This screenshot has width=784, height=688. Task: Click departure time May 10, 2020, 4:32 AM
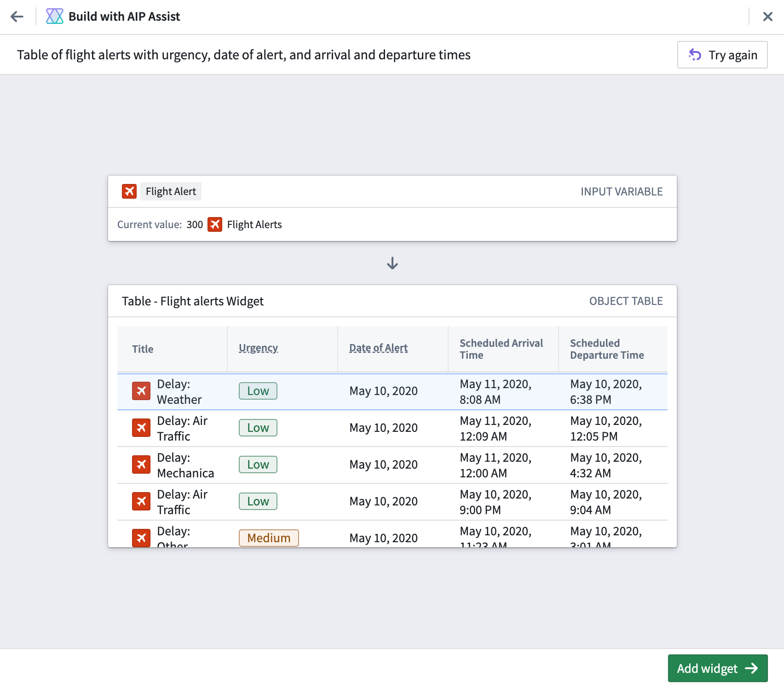[606, 465]
